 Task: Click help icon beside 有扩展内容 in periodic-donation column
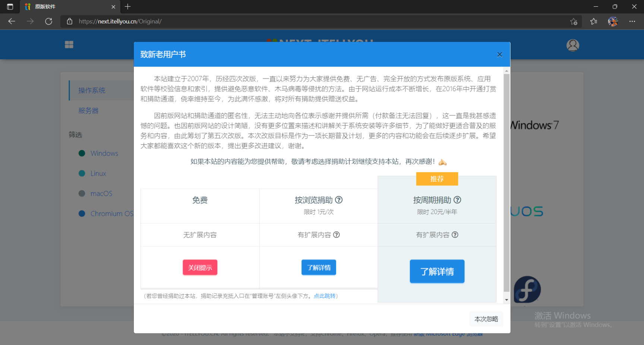click(455, 234)
